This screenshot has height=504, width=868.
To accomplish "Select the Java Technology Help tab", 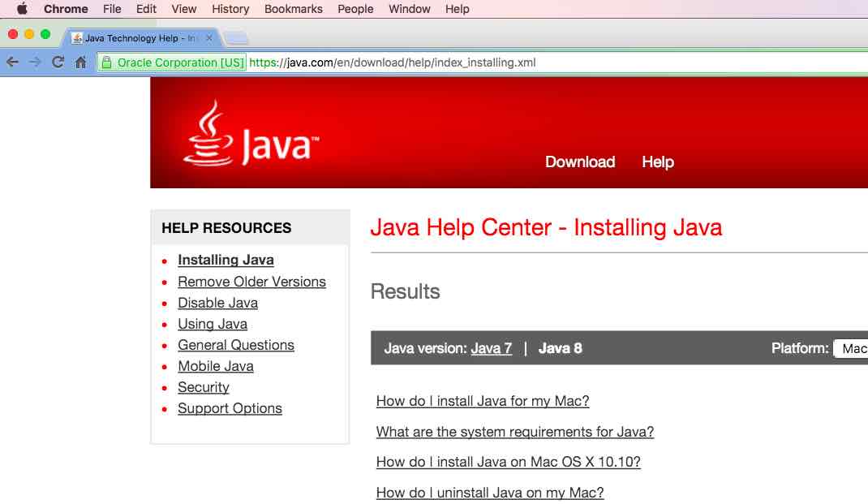I will tap(142, 38).
